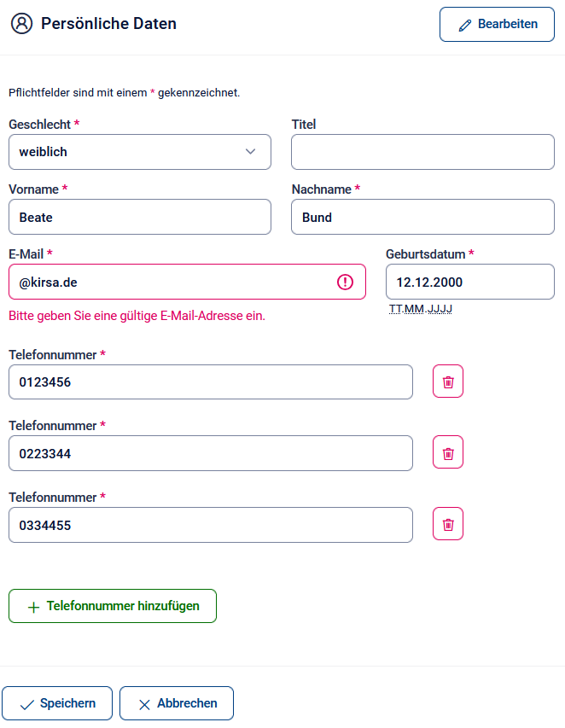Click the profile icon beside Persönliche Daten
This screenshot has height=728, width=565.
click(21, 24)
